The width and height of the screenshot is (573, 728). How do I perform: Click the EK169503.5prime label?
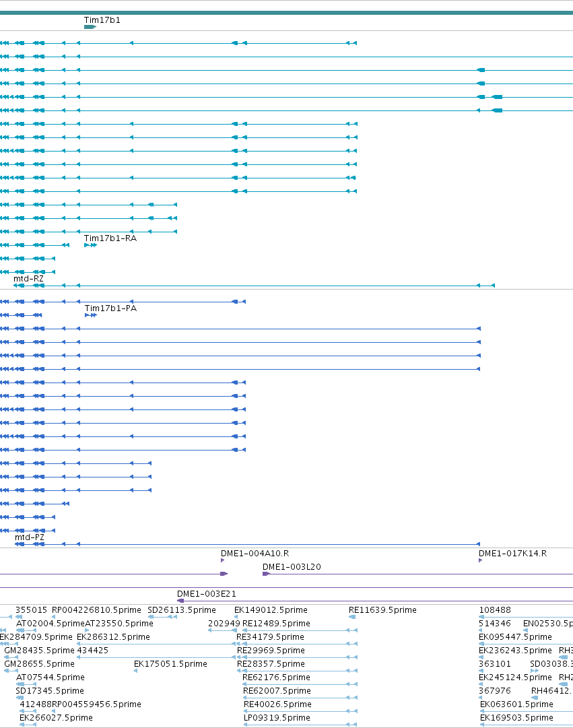pyautogui.click(x=517, y=718)
